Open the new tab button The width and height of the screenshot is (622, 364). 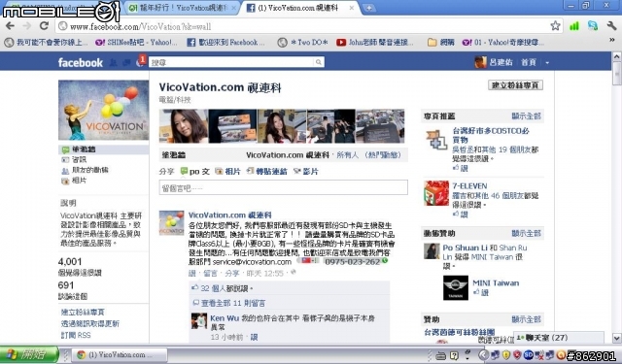tap(368, 9)
